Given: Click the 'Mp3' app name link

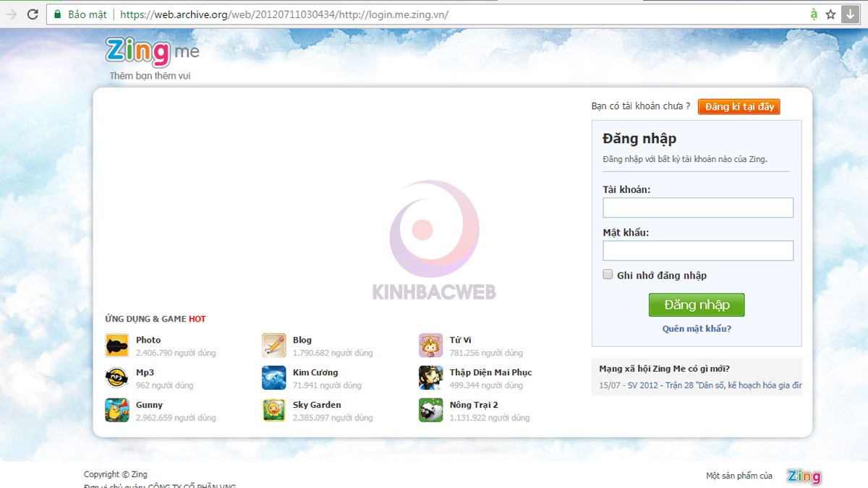Looking at the screenshot, I should [x=145, y=372].
